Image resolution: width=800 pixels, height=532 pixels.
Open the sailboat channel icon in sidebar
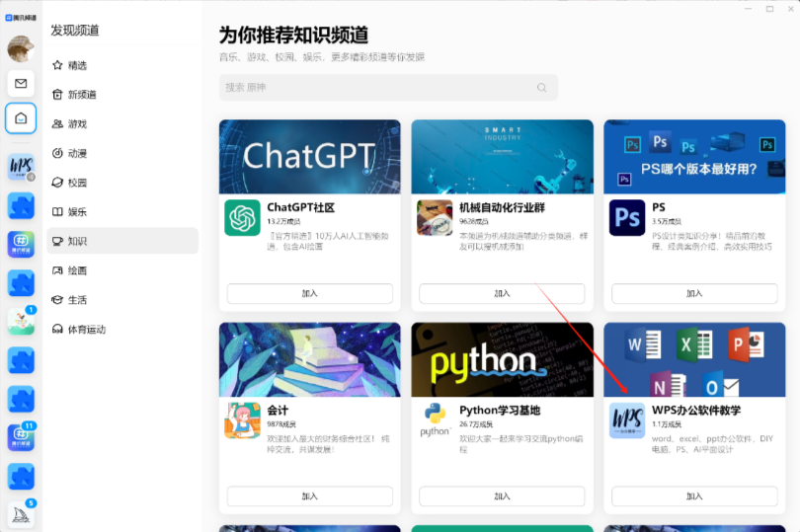click(21, 514)
